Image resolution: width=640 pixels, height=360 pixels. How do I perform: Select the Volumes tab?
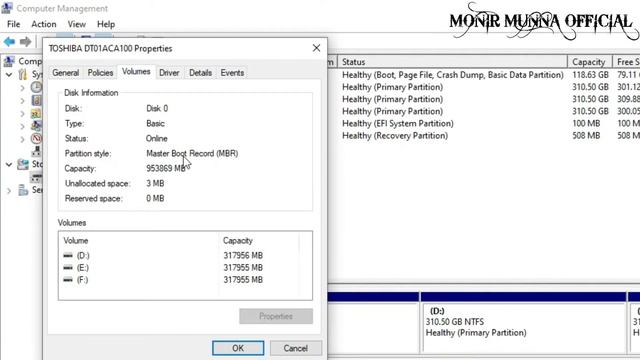tap(136, 72)
